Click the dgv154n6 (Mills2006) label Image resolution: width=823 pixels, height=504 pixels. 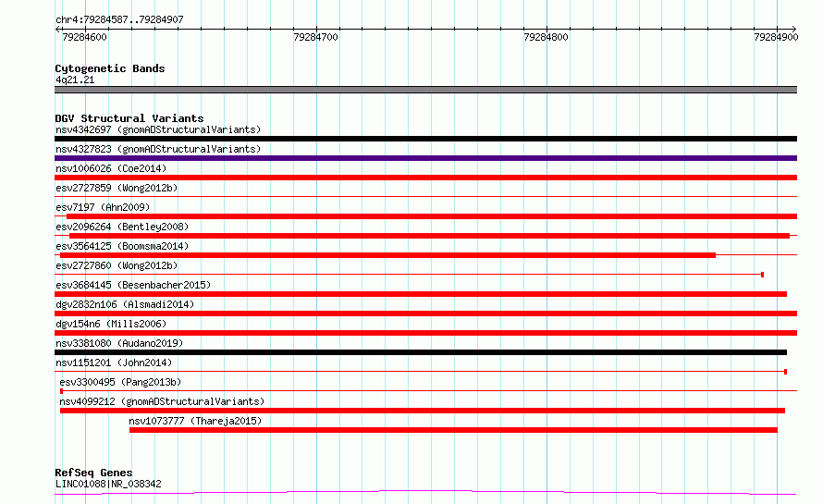coord(111,324)
